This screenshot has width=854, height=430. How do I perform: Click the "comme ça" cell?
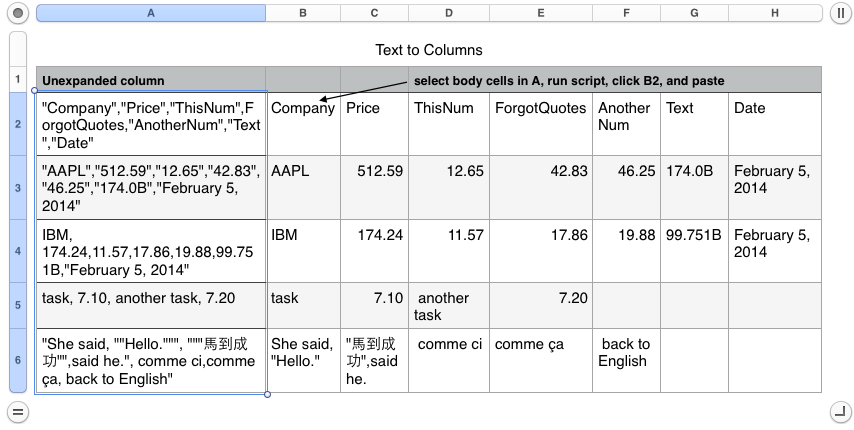click(539, 361)
